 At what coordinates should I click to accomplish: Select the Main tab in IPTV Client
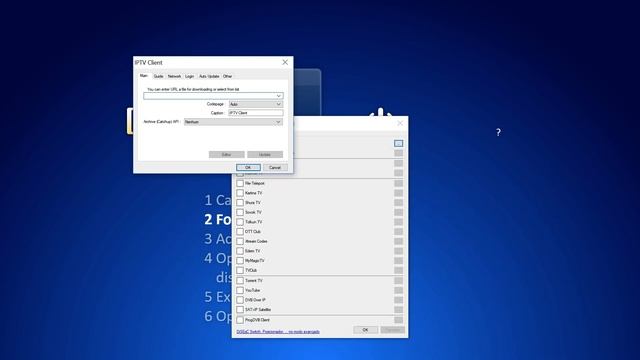click(x=144, y=76)
